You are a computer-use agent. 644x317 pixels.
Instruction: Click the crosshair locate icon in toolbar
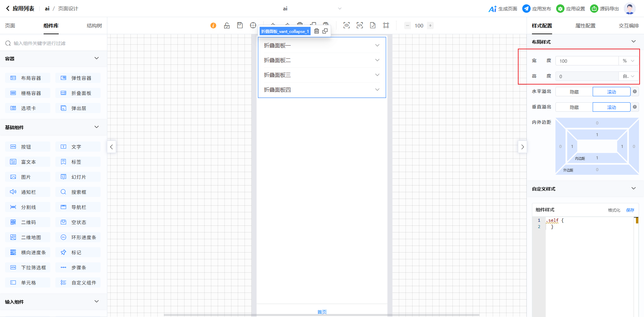(x=253, y=25)
